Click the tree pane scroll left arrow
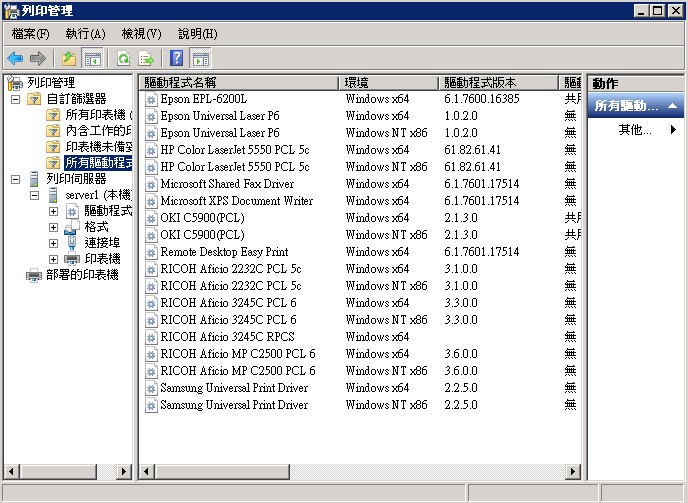Viewport: 688px width, 503px height. pyautogui.click(x=11, y=472)
